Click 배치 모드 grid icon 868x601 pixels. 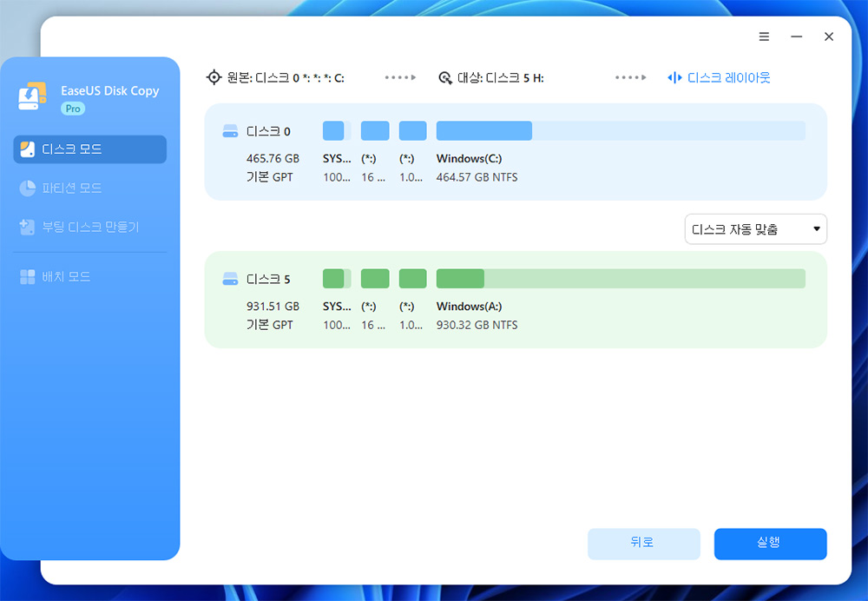point(28,276)
